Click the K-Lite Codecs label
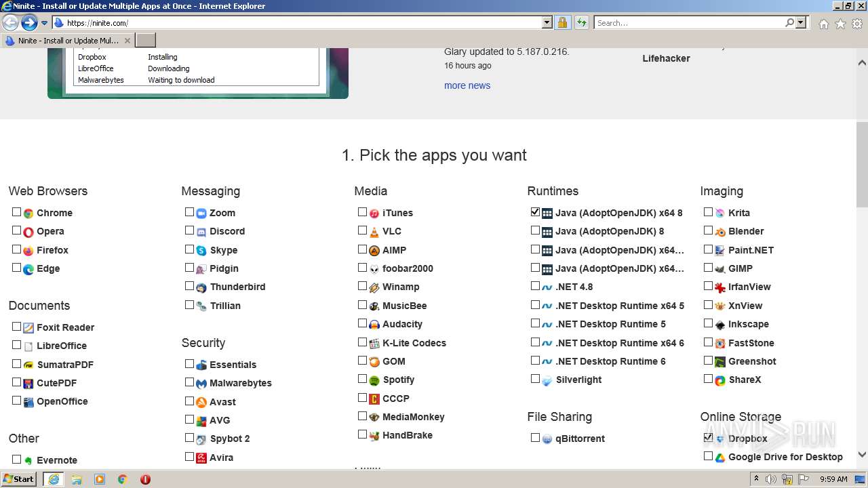 (414, 343)
